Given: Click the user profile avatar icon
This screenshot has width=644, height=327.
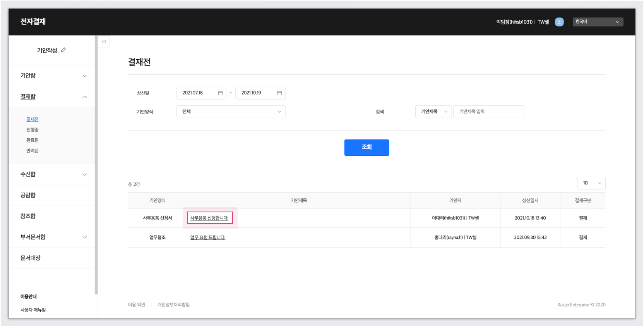Looking at the screenshot, I should click(x=559, y=22).
